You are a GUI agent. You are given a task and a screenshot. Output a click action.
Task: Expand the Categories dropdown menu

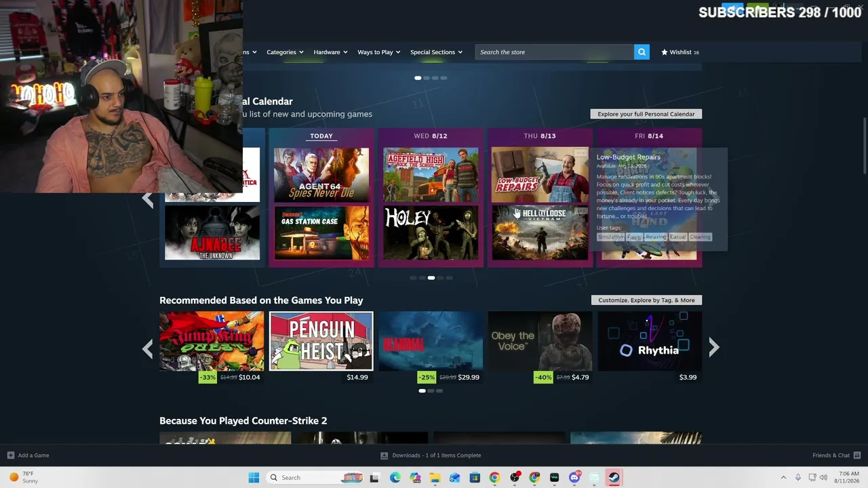point(285,52)
